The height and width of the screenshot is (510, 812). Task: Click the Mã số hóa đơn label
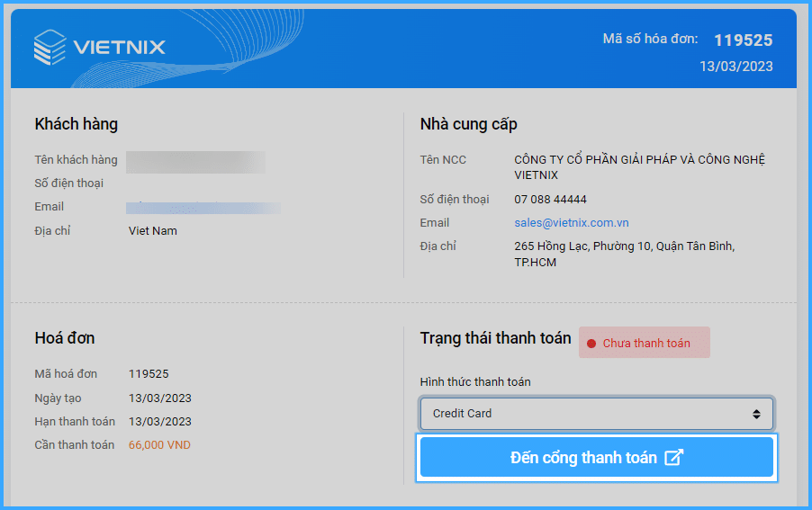[651, 39]
